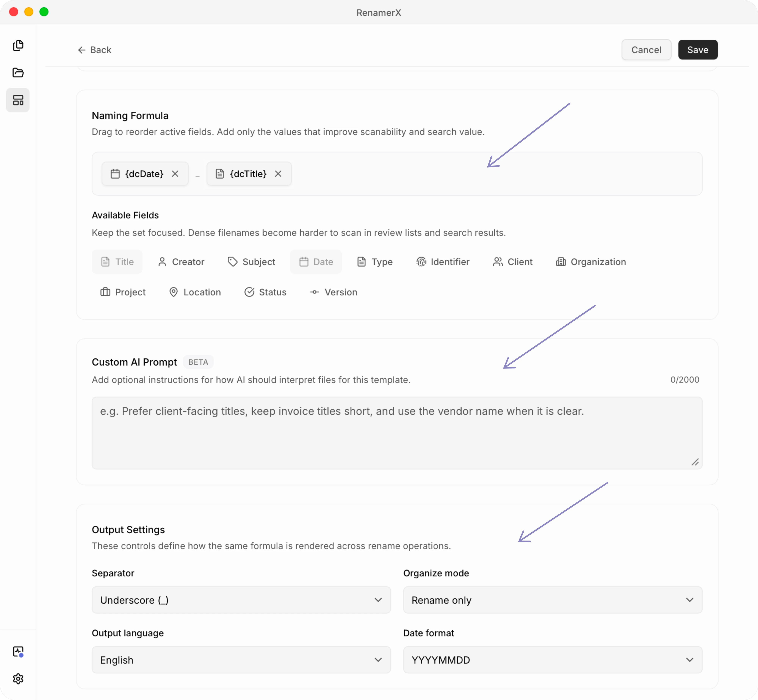Click the Creator person icon

[162, 262]
